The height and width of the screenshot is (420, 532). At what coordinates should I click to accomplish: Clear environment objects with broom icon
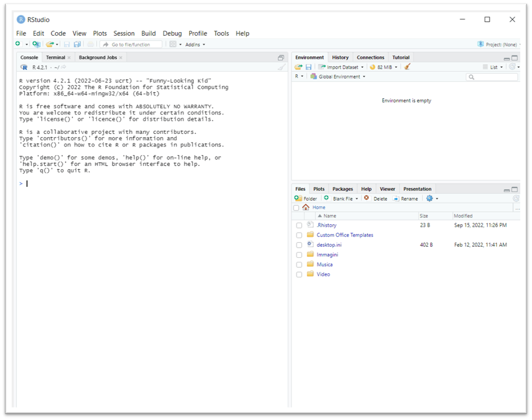pyautogui.click(x=407, y=67)
